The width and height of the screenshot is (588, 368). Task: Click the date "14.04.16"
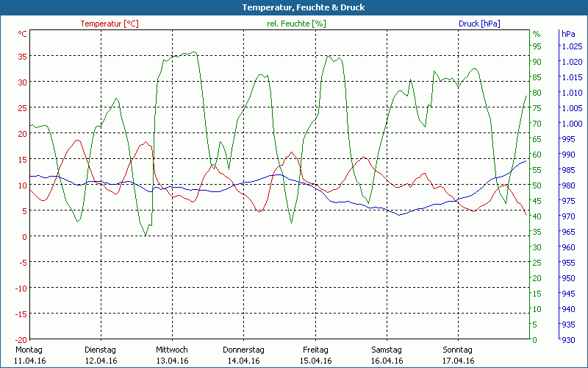pos(244,361)
